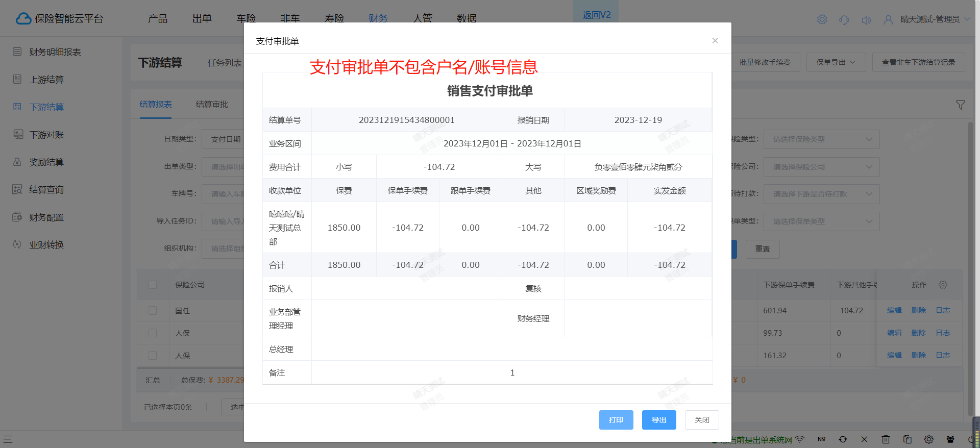Click 返回V2 link
The image size is (980, 448).
coord(597,15)
